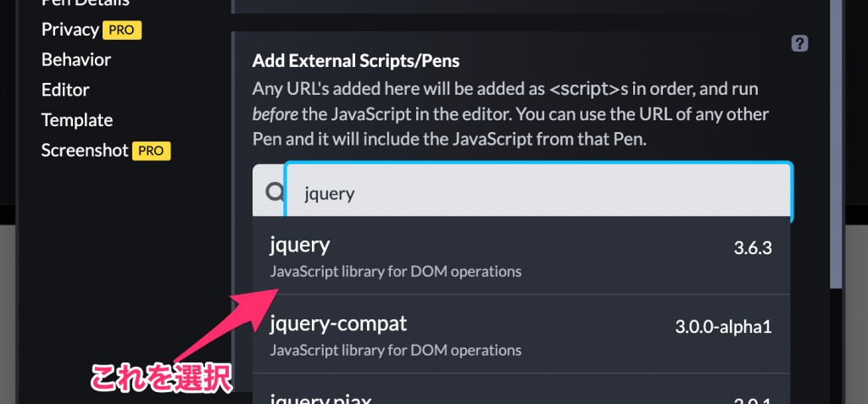Click the jquery result description text

pyautogui.click(x=396, y=272)
